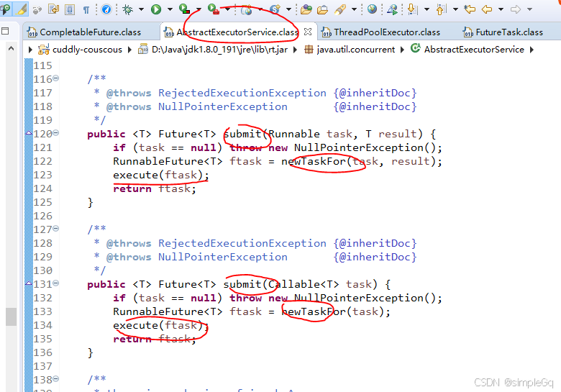Click the Search flashlight icon
The height and width of the screenshot is (392, 561).
pyautogui.click(x=340, y=9)
